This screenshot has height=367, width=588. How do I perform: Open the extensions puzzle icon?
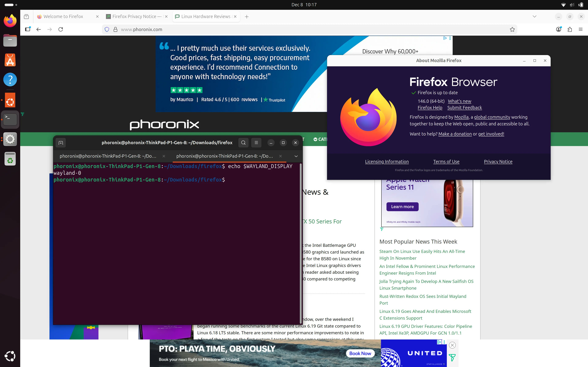click(570, 29)
